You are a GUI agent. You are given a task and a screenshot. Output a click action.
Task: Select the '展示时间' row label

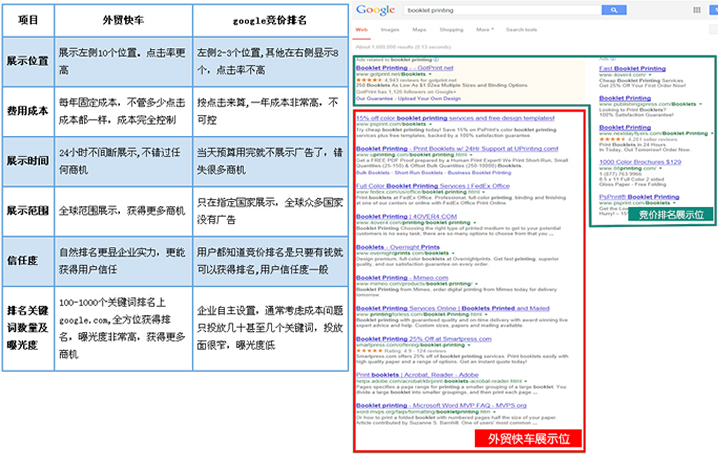pos(28,161)
